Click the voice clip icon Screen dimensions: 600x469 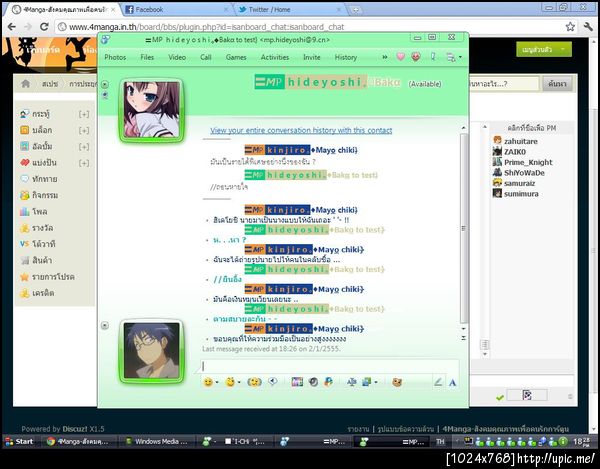(x=273, y=381)
